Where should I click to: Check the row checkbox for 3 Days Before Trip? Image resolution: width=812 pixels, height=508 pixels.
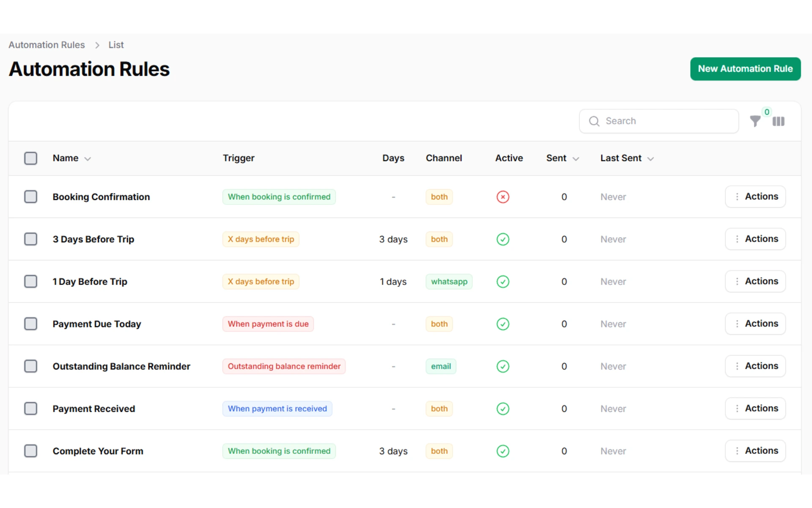(30, 239)
